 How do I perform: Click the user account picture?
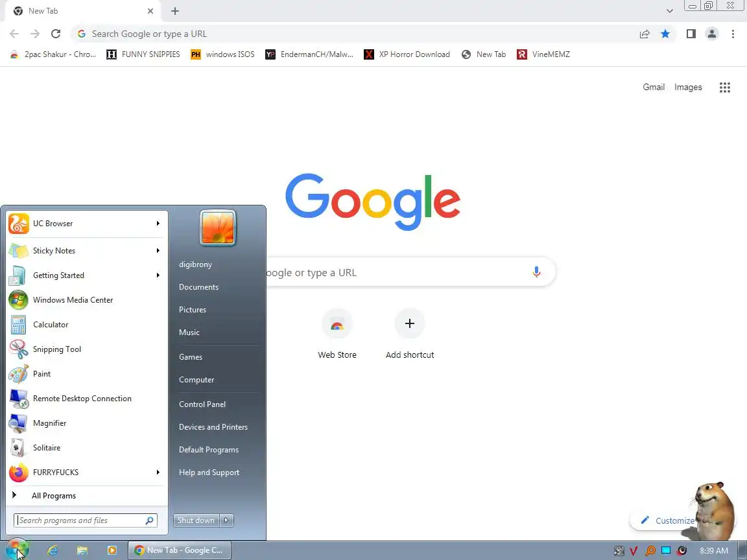click(218, 227)
